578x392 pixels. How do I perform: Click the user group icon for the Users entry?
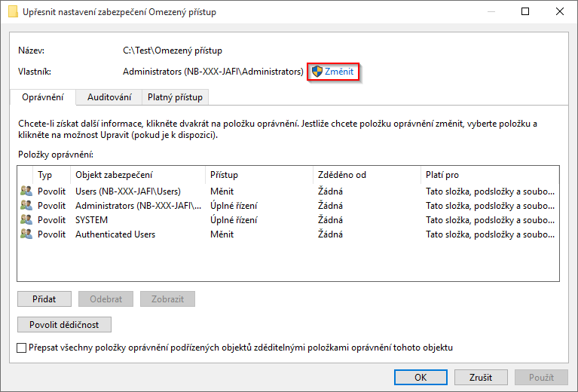pyautogui.click(x=26, y=191)
